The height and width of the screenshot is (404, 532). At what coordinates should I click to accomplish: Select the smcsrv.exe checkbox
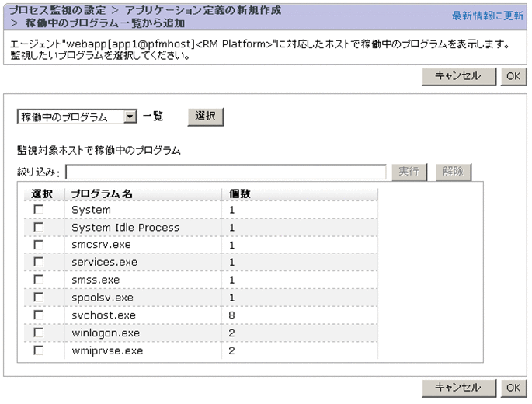[39, 245]
